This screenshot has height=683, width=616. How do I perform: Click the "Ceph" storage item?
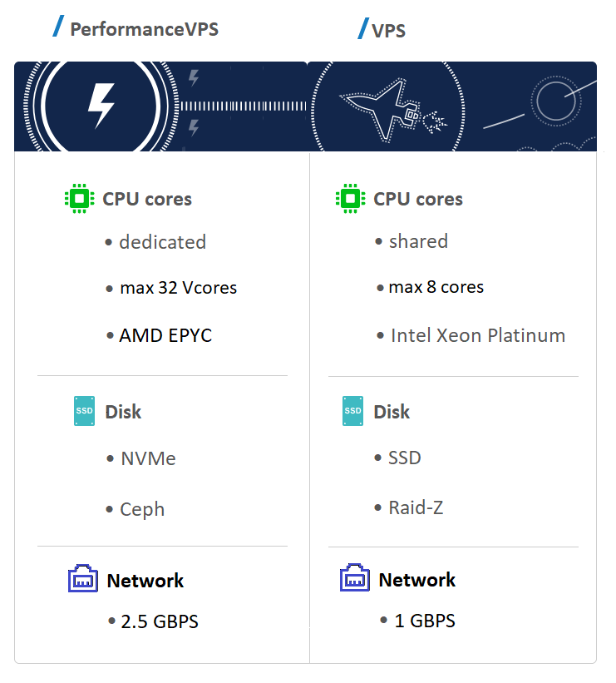[x=142, y=509]
